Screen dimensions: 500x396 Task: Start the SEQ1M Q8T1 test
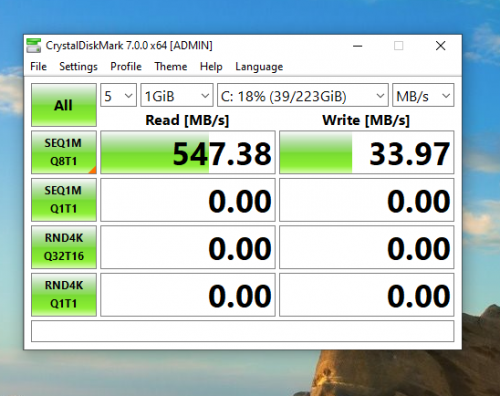[64, 152]
